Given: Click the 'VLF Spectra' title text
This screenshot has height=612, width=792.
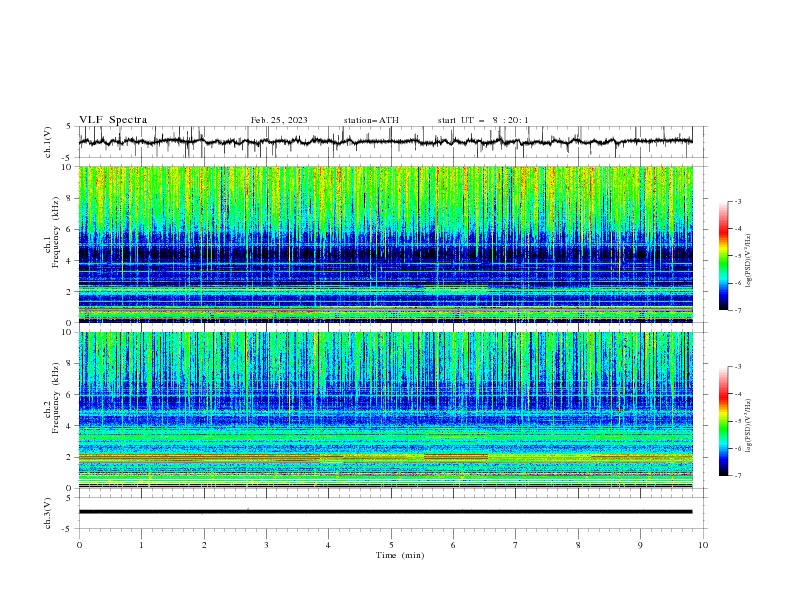Looking at the screenshot, I should [x=113, y=120].
